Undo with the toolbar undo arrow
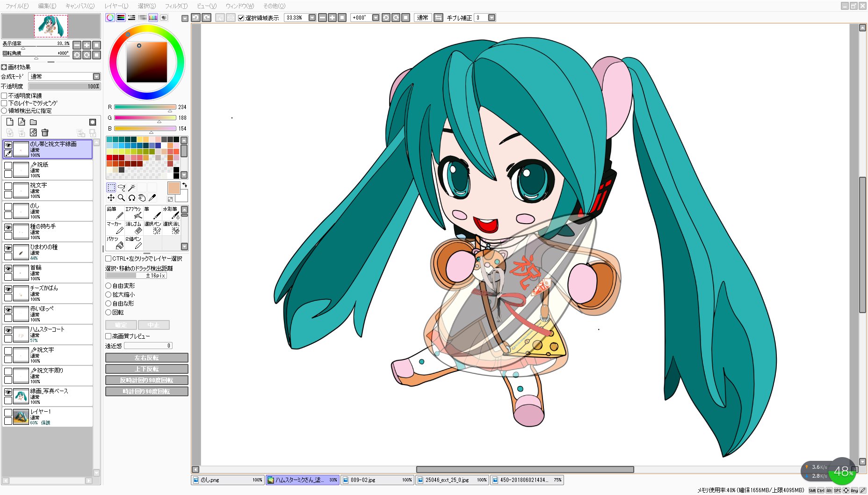 195,18
